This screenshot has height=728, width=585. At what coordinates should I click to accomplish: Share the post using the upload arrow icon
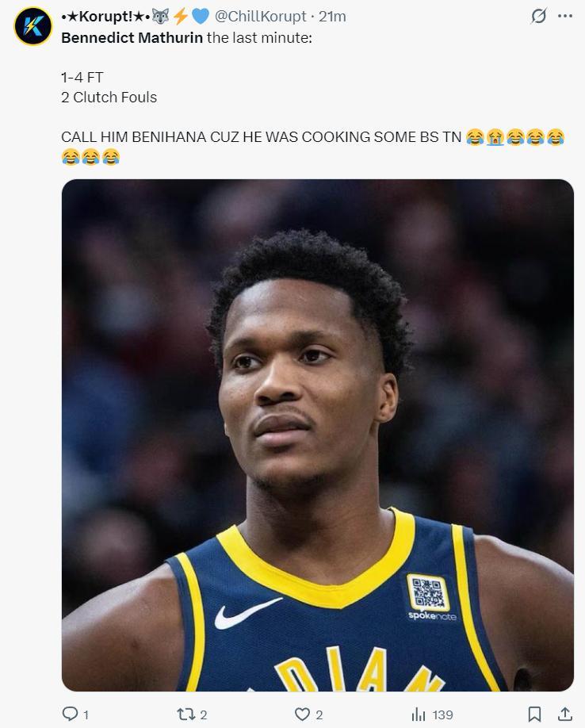pos(564,714)
